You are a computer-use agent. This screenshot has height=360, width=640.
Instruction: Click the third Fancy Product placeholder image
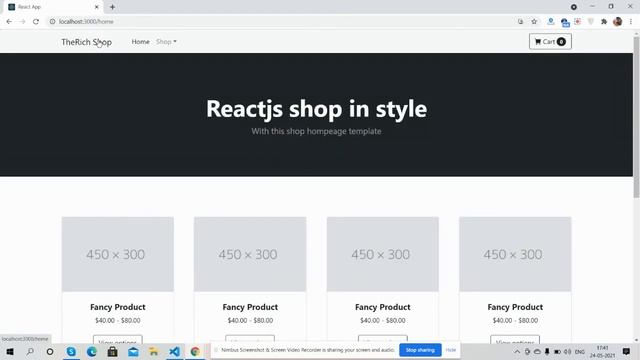point(382,254)
